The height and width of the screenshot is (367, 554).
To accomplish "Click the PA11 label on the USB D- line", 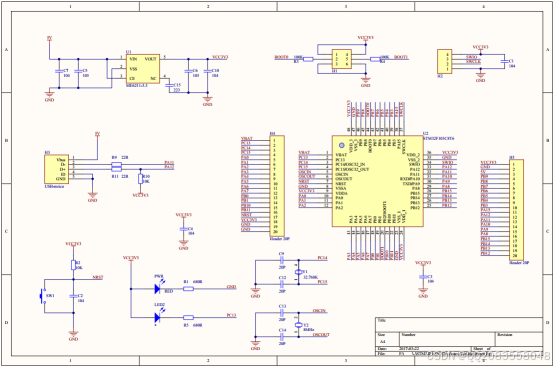I will point(169,162).
